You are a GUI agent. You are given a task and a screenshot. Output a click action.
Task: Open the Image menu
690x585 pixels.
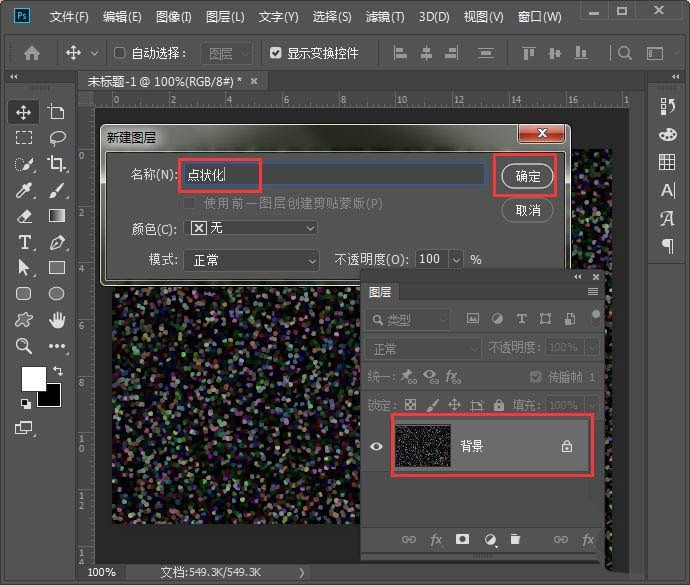click(174, 17)
